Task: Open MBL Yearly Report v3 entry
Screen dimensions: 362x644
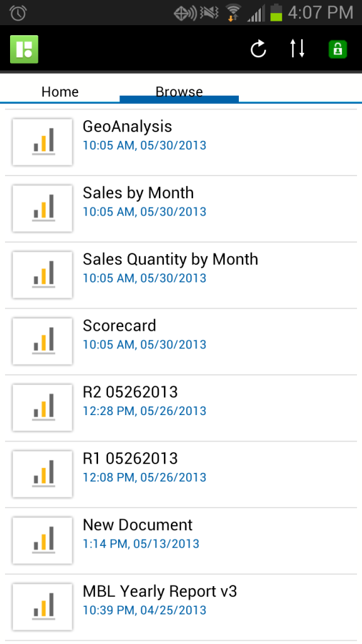Action: [181, 607]
